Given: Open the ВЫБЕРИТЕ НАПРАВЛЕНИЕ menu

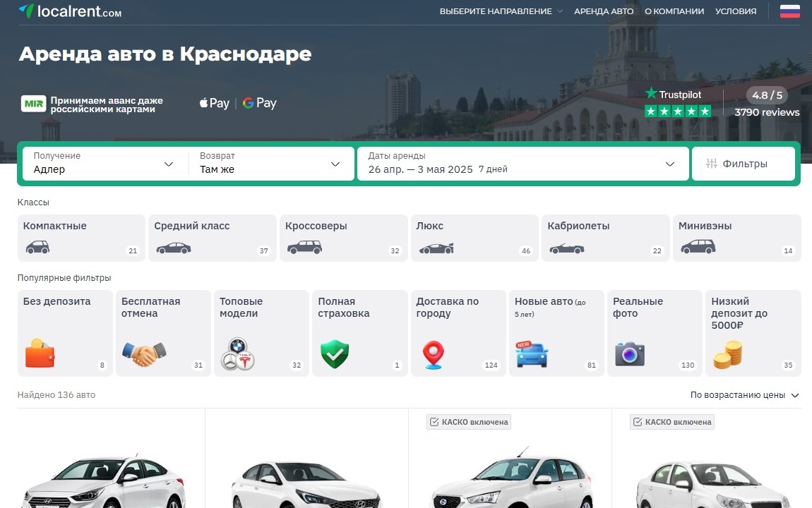Looking at the screenshot, I should 497,11.
